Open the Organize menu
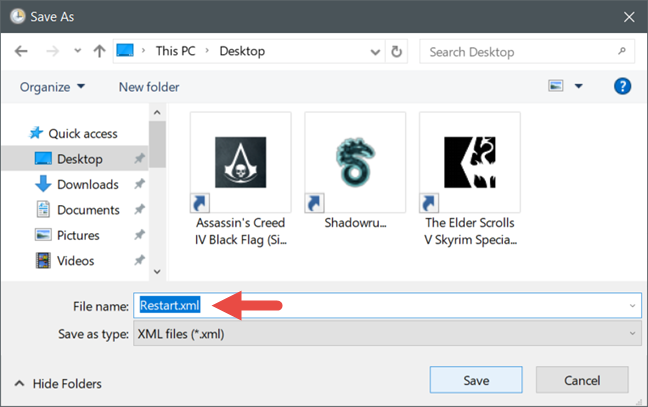Viewport: 648px width, 407px height. pos(52,87)
